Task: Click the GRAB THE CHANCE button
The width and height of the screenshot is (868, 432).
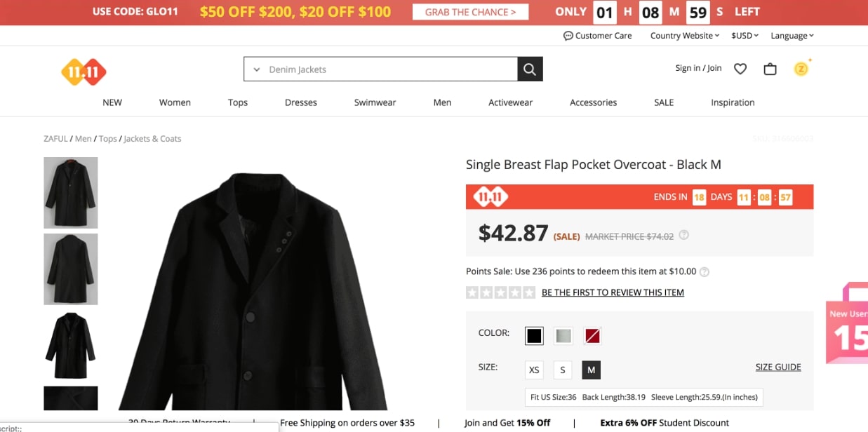Action: [471, 12]
